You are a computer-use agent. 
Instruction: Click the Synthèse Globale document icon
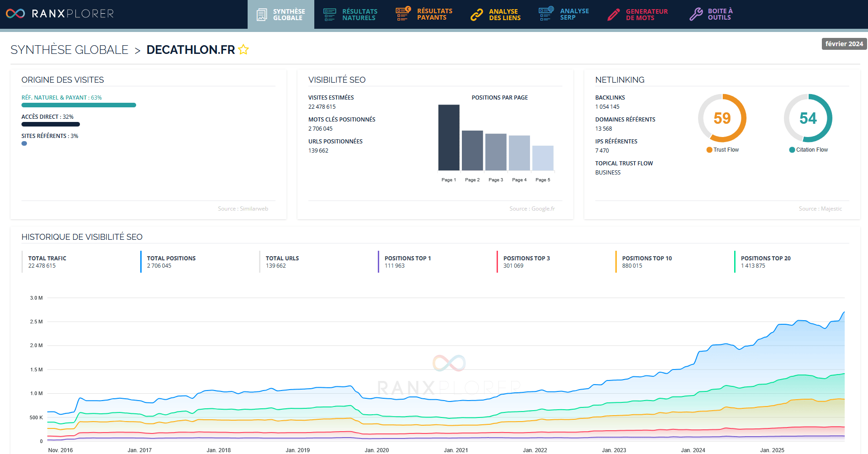[261, 14]
